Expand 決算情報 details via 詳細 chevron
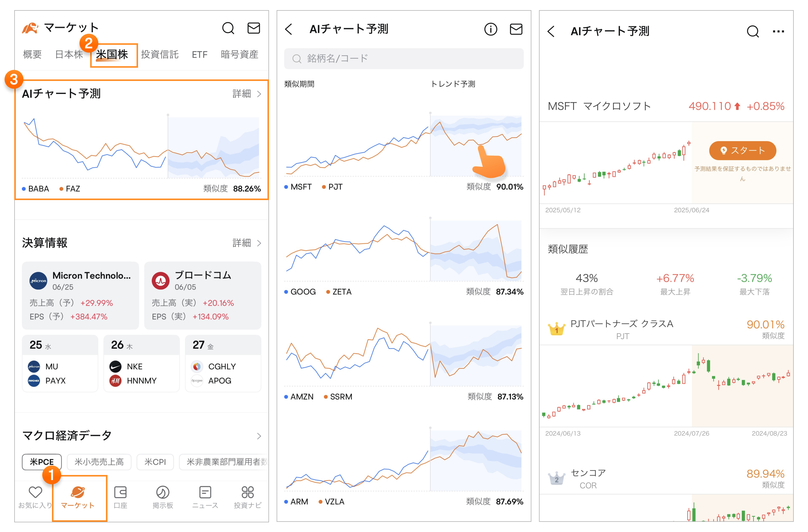 pyautogui.click(x=248, y=243)
